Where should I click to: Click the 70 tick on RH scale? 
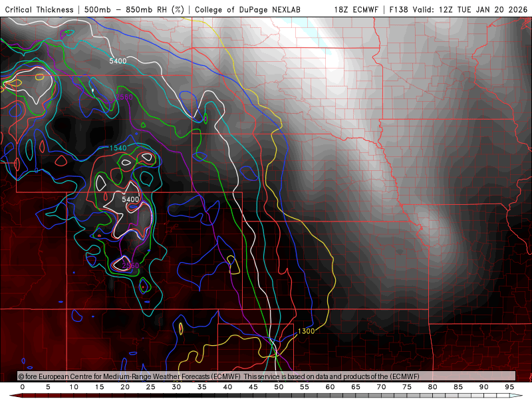coord(381,387)
